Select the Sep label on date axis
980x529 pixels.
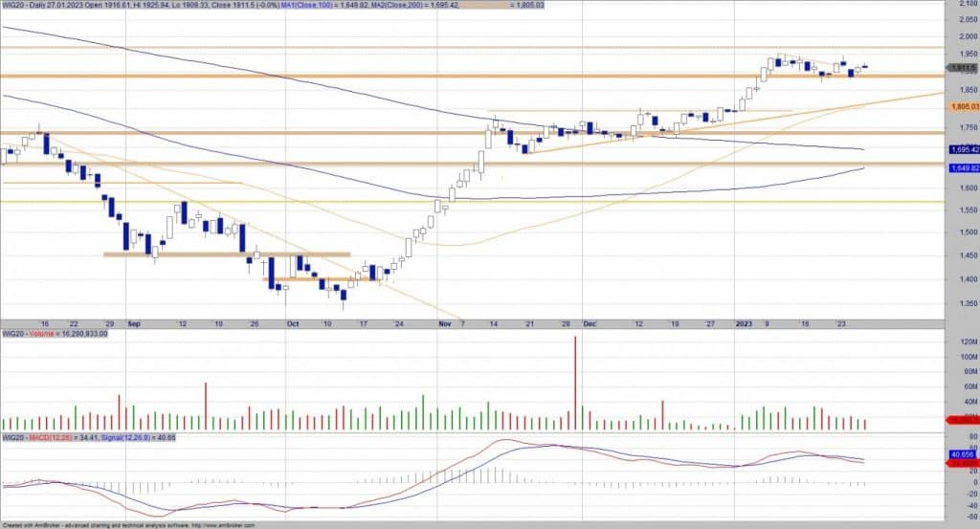[x=133, y=324]
